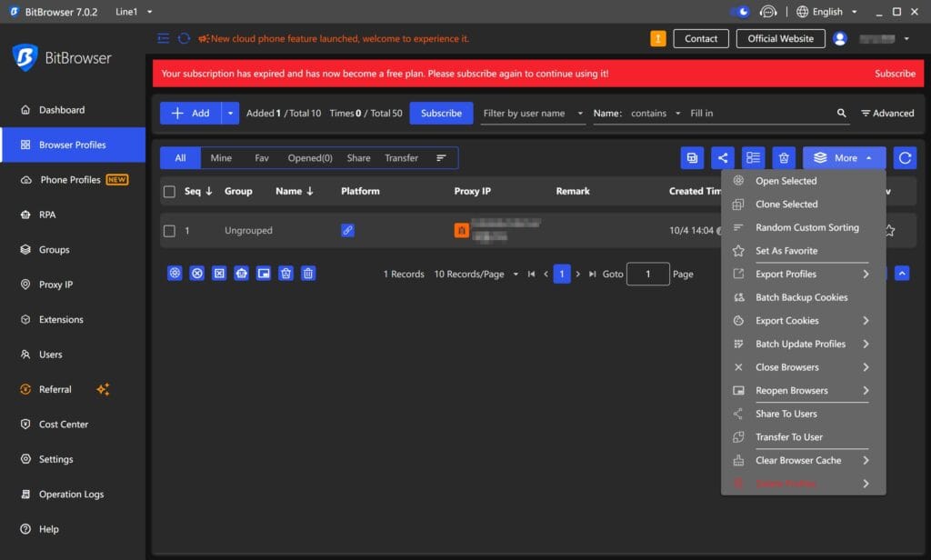Image resolution: width=931 pixels, height=560 pixels.
Task: Click the refresh list button top right
Action: pos(905,158)
